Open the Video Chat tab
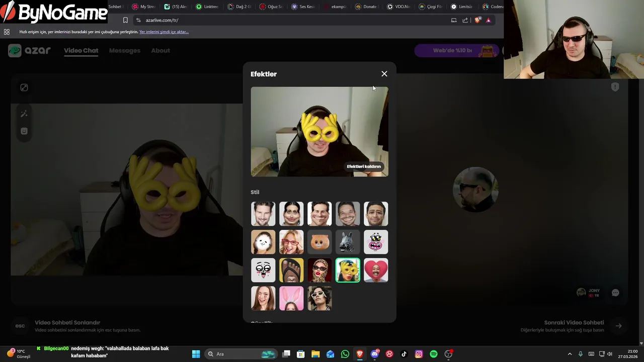Screen dimensions: 644x362 [x=81, y=50]
